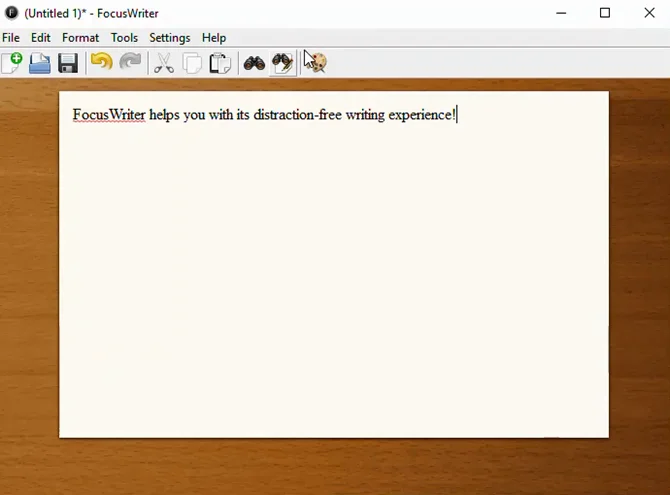Click the Open file folder icon

[x=40, y=63]
